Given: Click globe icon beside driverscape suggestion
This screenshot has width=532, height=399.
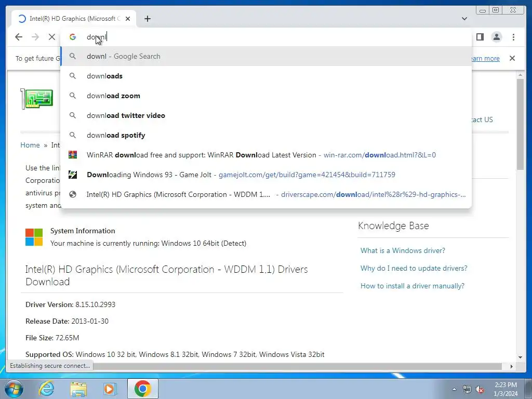Looking at the screenshot, I should click(73, 194).
